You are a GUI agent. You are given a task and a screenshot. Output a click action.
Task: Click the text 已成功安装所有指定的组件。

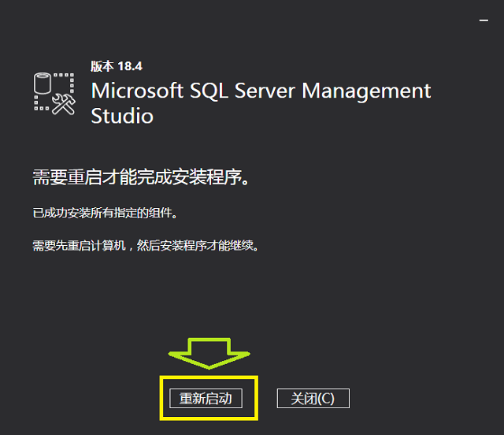tap(105, 213)
